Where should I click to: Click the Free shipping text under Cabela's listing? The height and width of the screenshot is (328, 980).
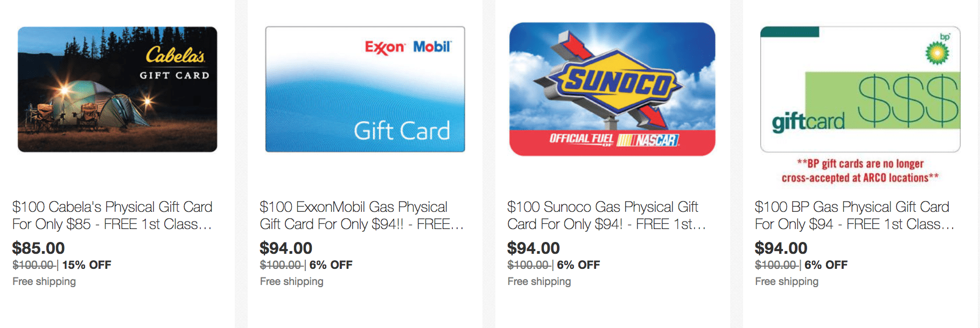(x=44, y=281)
